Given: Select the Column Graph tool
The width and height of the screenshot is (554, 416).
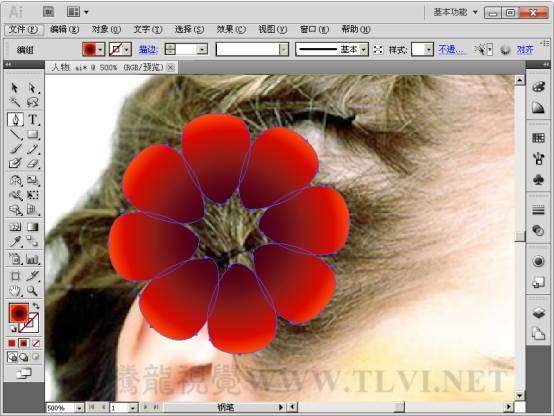Looking at the screenshot, I should pos(32,259).
